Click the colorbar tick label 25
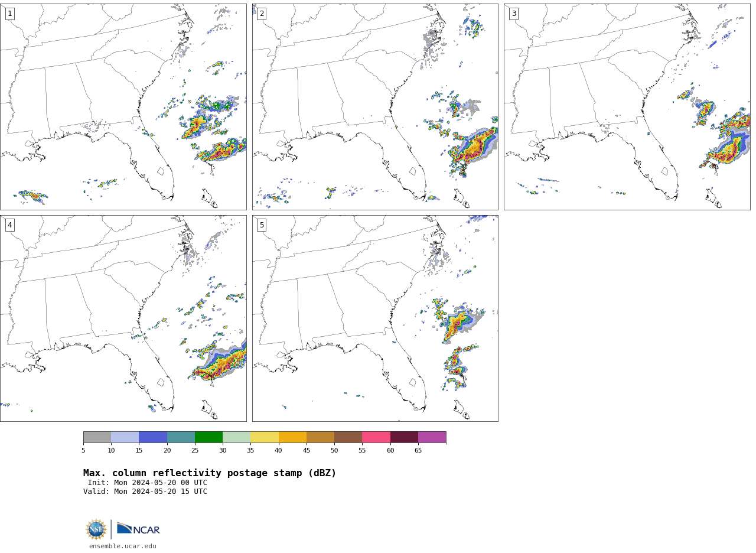Screen dimensions: 756x553 coord(195,451)
